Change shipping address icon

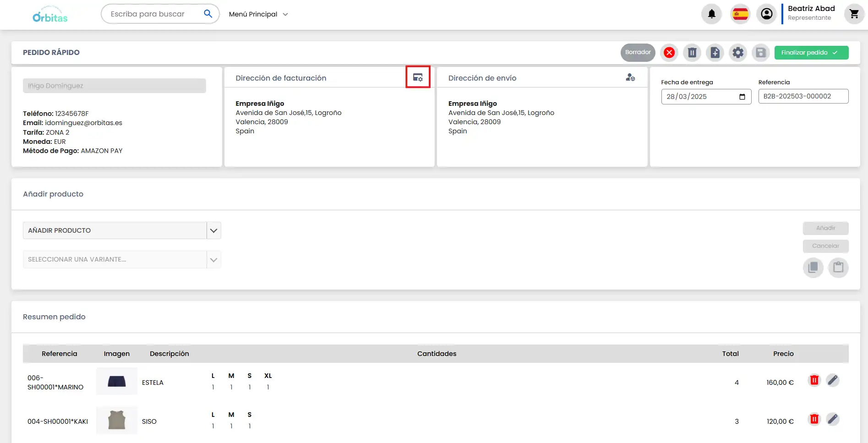coord(630,77)
